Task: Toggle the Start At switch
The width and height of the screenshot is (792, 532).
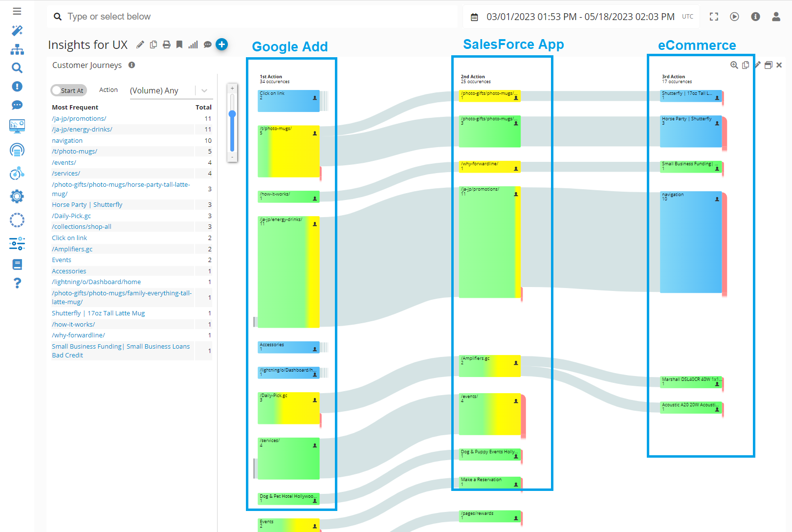Action: point(68,90)
